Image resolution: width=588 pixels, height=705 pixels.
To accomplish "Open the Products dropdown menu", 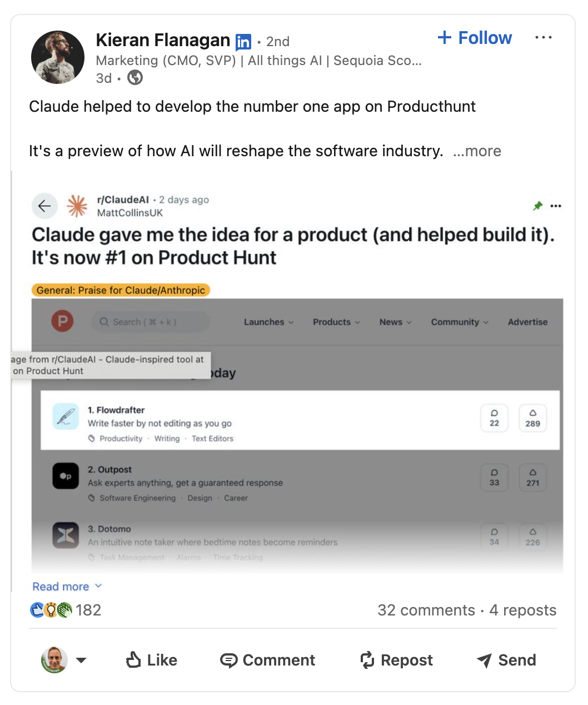I will pos(336,322).
